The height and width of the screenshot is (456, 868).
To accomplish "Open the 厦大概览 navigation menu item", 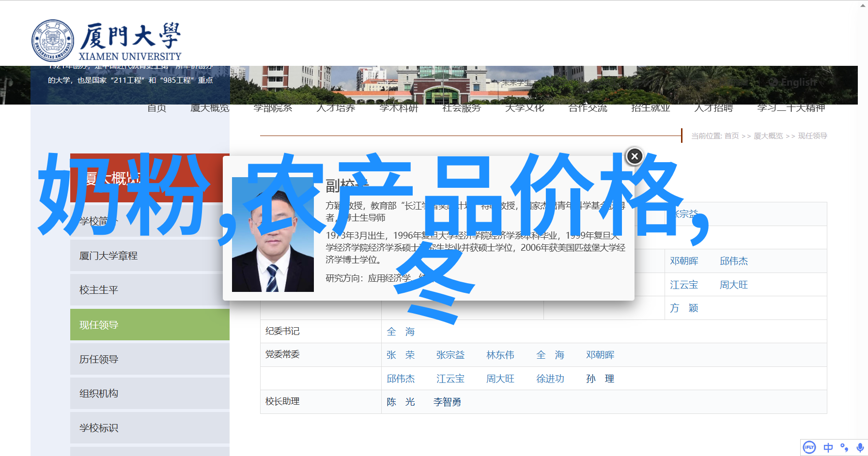I will coord(210,108).
